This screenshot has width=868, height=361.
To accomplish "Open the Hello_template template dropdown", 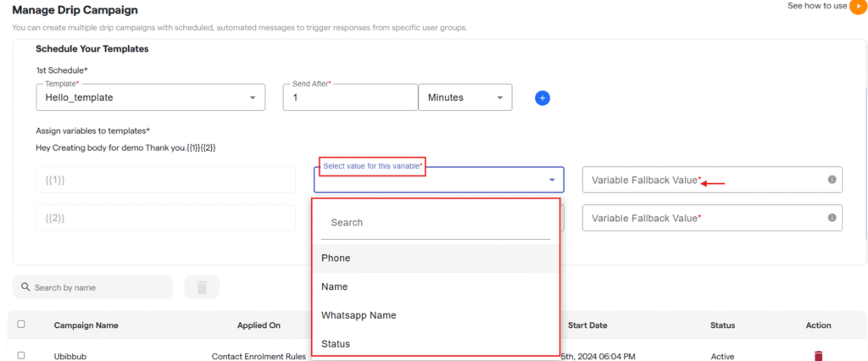I will (252, 97).
